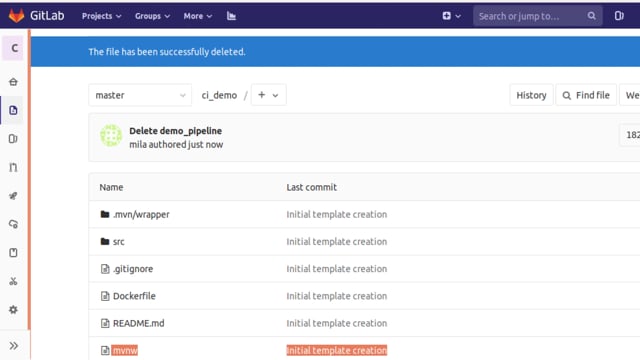Open the master branch dropdown
Viewport: 640px width, 360px height.
tap(140, 95)
